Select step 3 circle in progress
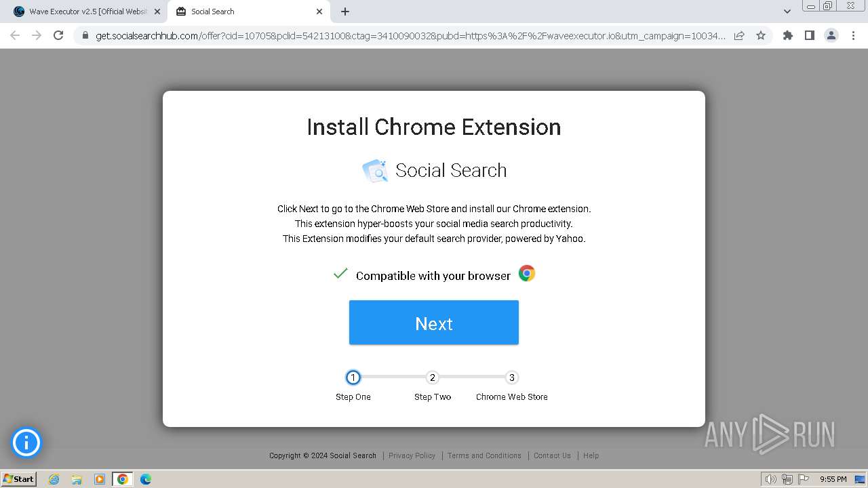Image resolution: width=868 pixels, height=488 pixels. pos(512,378)
